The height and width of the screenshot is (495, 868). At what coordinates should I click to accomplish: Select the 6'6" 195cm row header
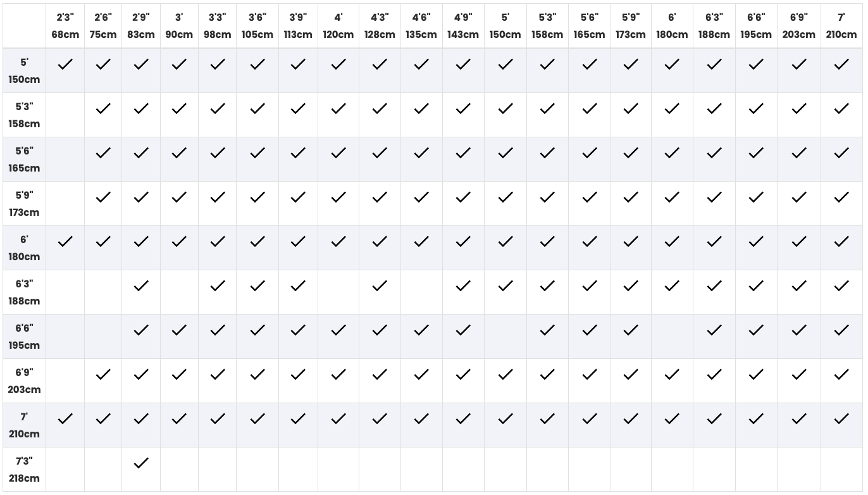coord(24,337)
